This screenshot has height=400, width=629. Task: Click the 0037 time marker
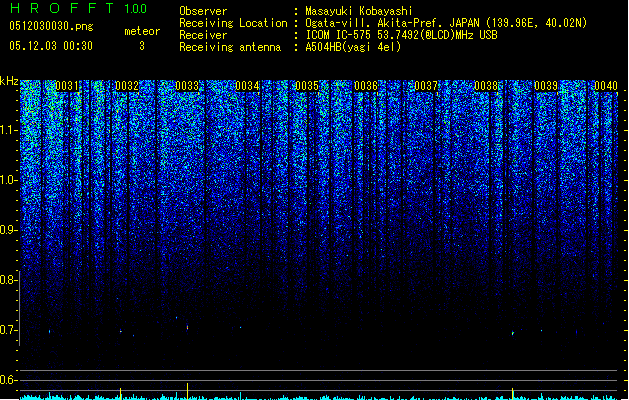click(426, 86)
